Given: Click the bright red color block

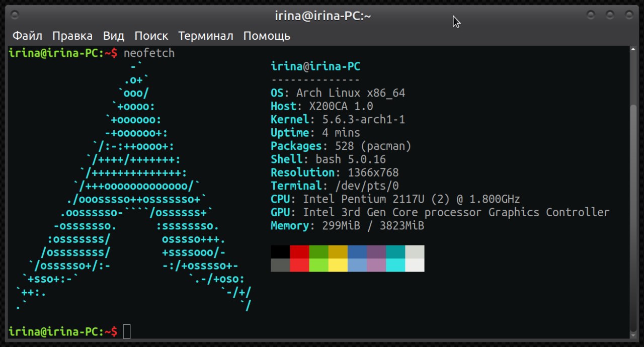Looking at the screenshot, I should [299, 265].
